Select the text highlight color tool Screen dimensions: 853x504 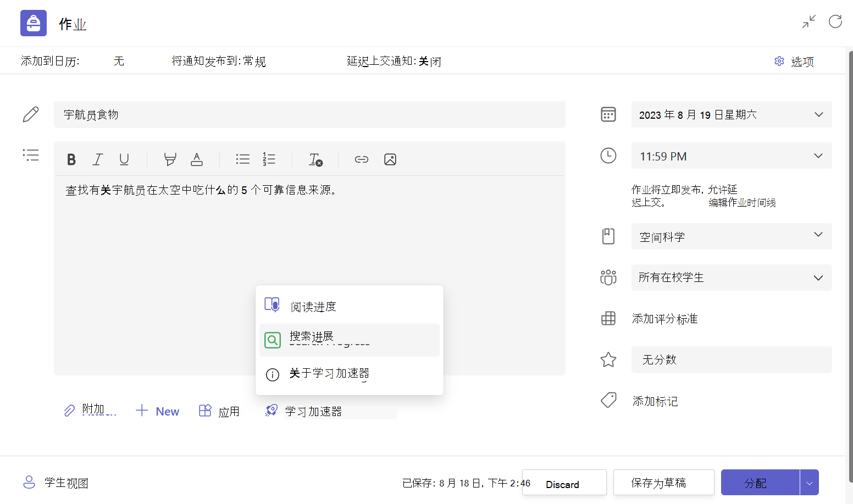(x=170, y=159)
